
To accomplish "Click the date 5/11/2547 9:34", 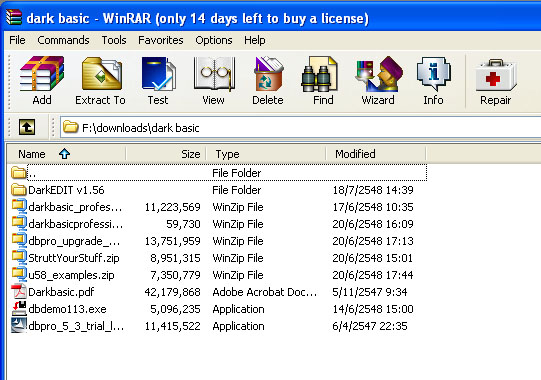I will pyautogui.click(x=370, y=292).
